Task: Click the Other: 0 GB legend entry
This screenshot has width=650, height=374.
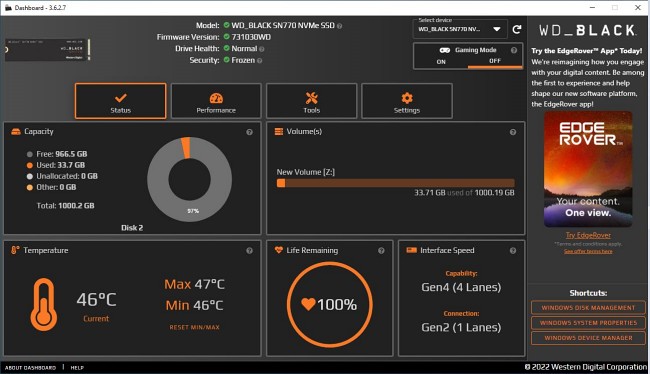Action: (51, 187)
